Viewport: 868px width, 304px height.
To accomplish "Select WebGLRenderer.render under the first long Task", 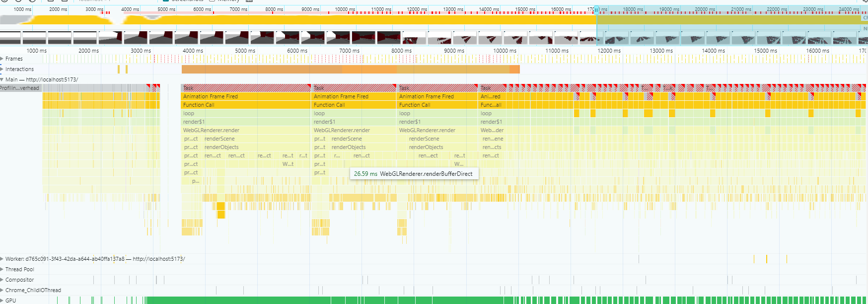I will 246,130.
